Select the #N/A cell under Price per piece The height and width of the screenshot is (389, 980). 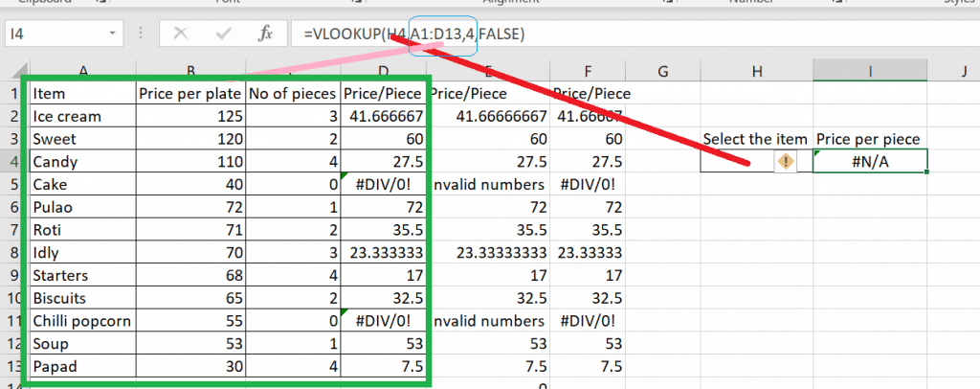pos(870,162)
